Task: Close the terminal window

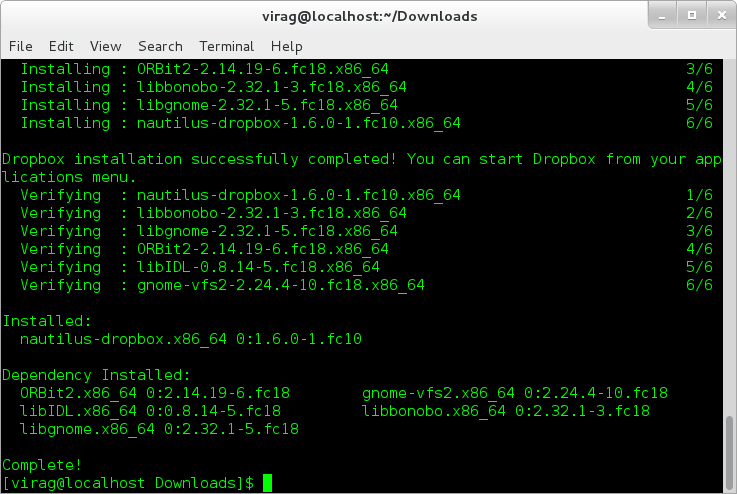Action: pos(722,16)
